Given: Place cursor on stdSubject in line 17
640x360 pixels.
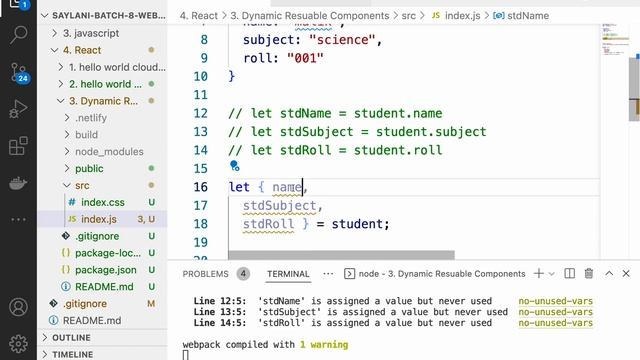Looking at the screenshot, I should [x=280, y=206].
